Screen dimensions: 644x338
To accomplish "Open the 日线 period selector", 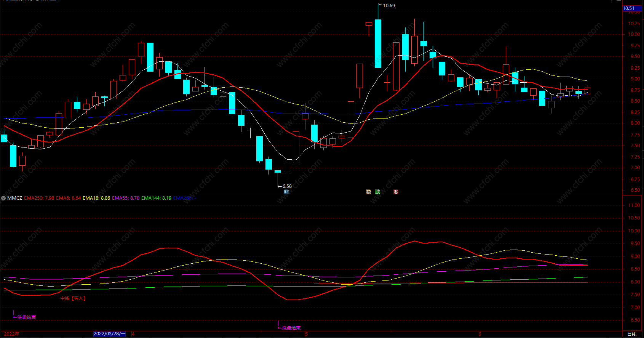I will point(632,334).
